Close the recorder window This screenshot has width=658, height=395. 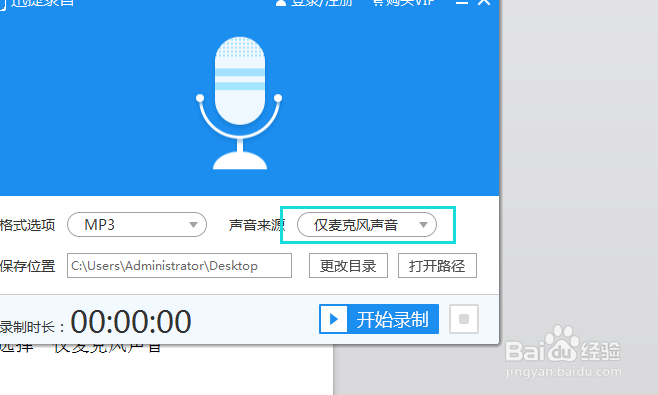(x=484, y=2)
